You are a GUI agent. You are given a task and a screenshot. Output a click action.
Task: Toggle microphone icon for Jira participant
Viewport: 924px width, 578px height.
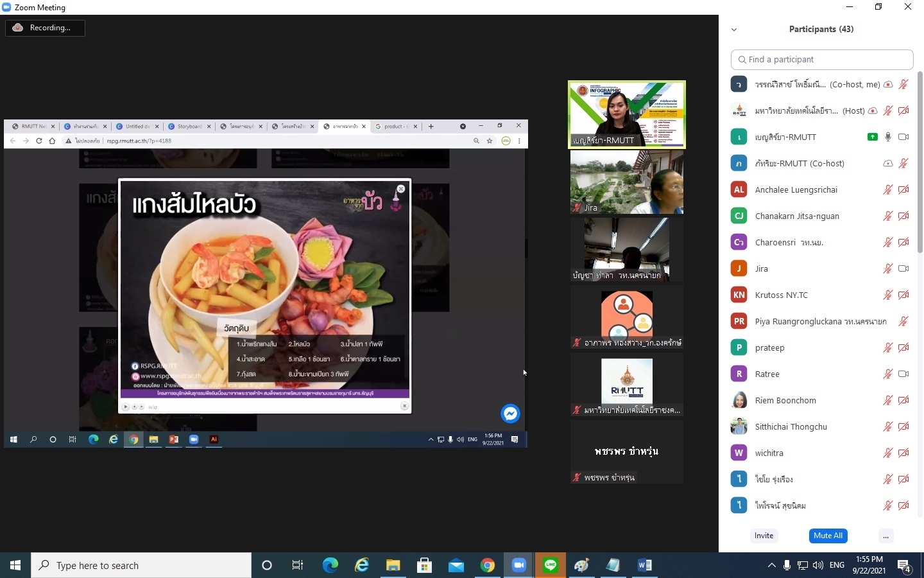tap(888, 268)
